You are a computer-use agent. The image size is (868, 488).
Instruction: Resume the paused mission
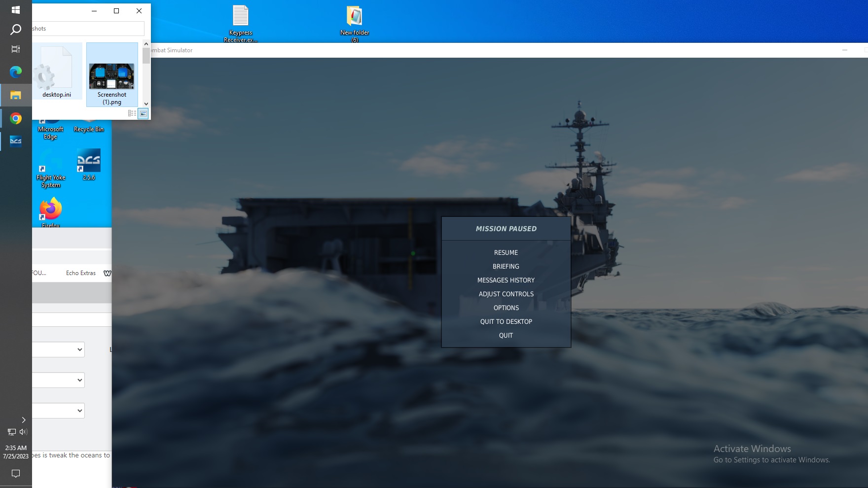click(x=506, y=252)
